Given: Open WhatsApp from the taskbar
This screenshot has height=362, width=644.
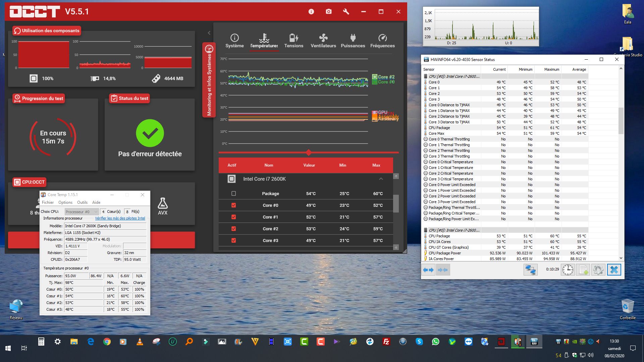Looking at the screenshot, I should (435, 342).
